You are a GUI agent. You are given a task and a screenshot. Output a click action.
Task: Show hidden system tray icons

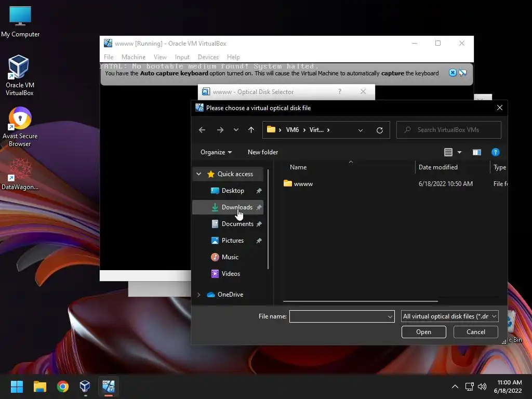coord(455,387)
